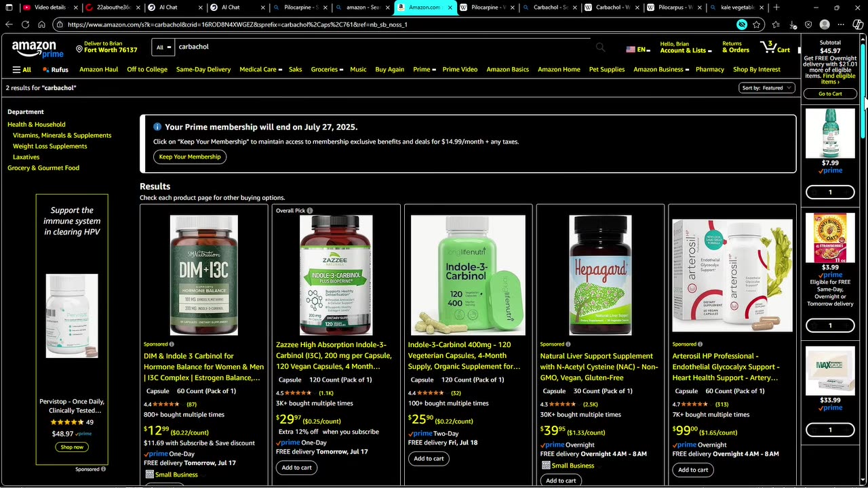Image resolution: width=868 pixels, height=488 pixels.
Task: Open Natural Liver Support Supplement title link
Action: tap(599, 367)
